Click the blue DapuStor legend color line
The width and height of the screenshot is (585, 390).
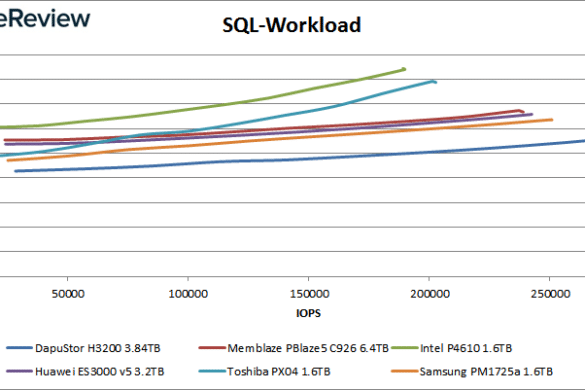pyautogui.click(x=19, y=348)
